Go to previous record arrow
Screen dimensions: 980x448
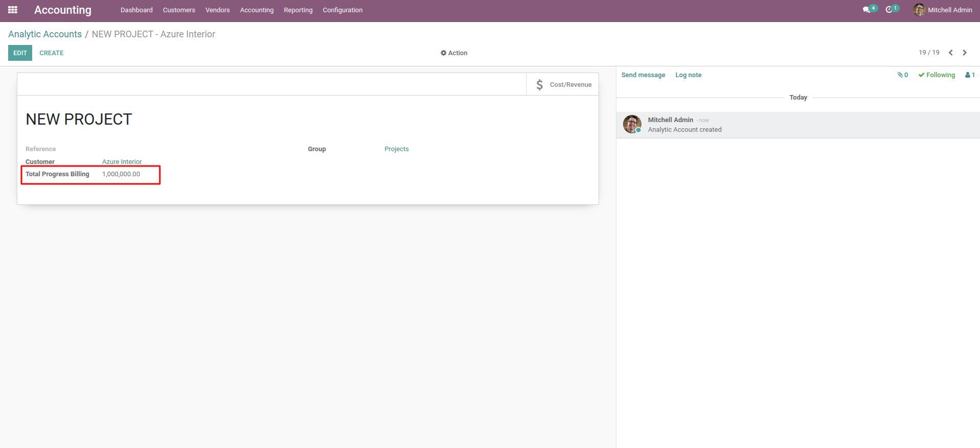click(x=951, y=53)
